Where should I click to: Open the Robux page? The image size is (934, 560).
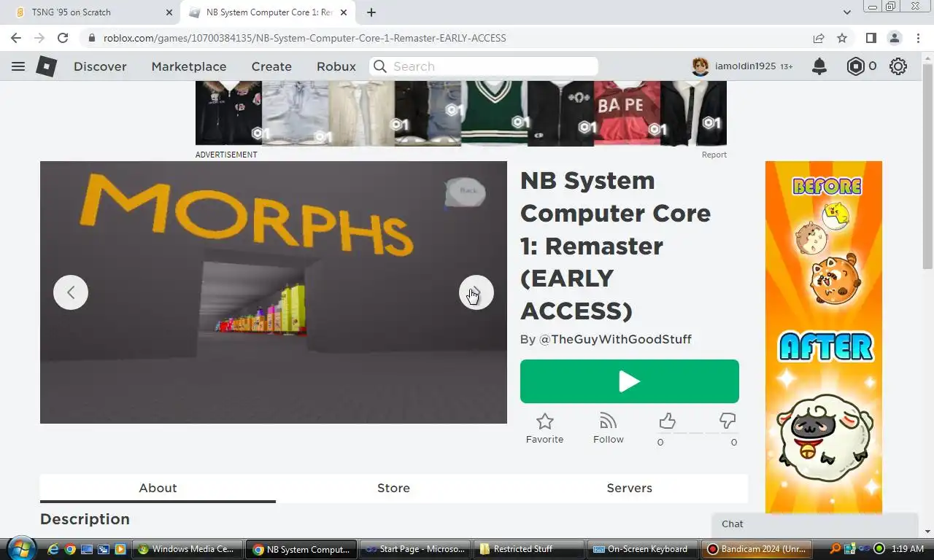336,66
